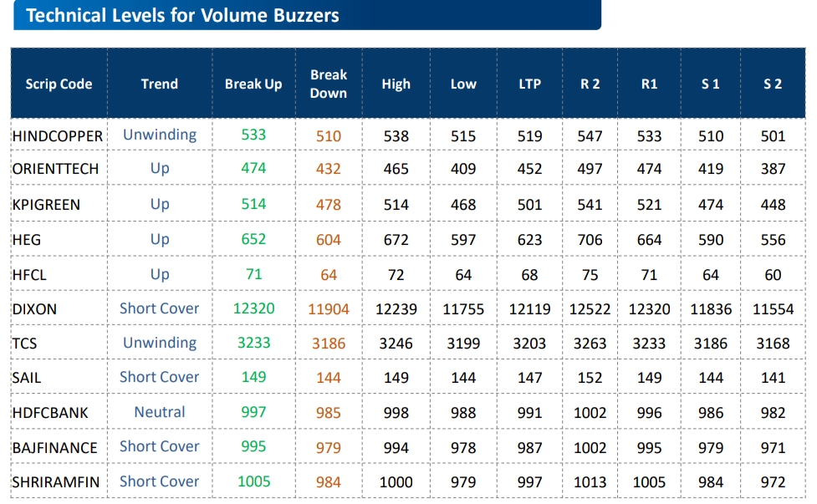The height and width of the screenshot is (504, 817).
Task: Click the Unwinding trend in TCS row
Action: point(160,343)
